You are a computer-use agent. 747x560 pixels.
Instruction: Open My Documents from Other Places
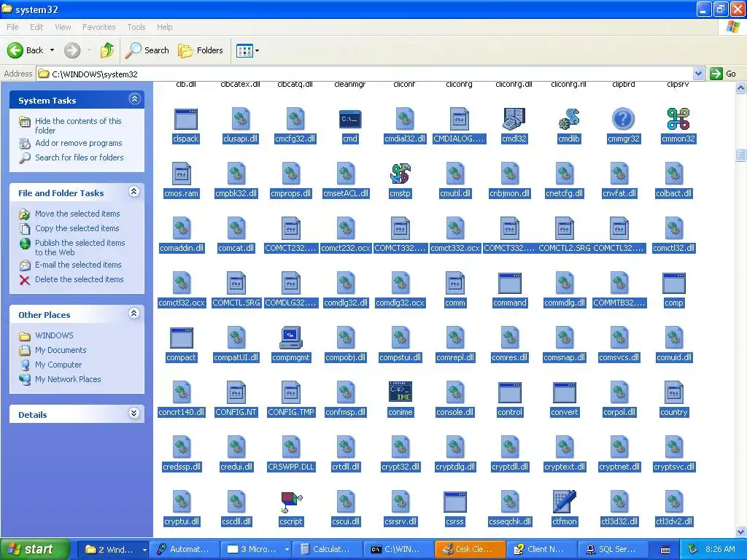[x=61, y=350]
